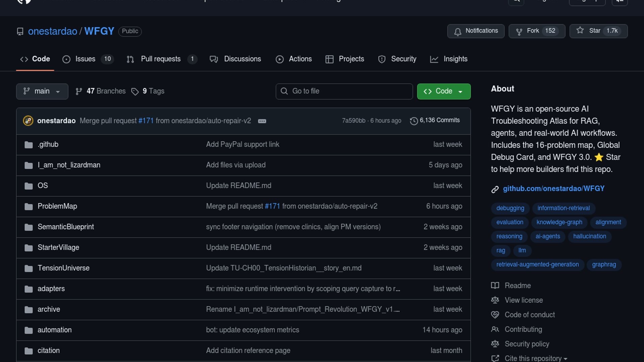The height and width of the screenshot is (362, 644).
Task: Click the 6,136 Commits link
Action: 439,120
